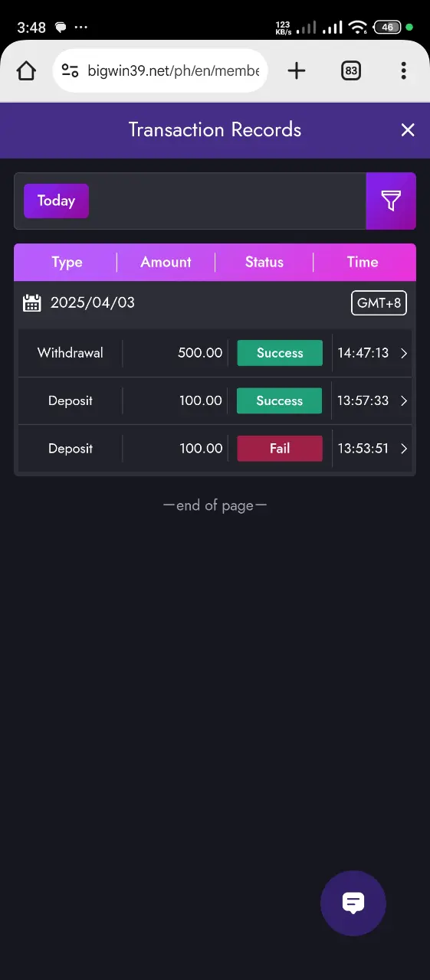430x980 pixels.
Task: Tap the site settings icon in address bar
Action: click(70, 71)
